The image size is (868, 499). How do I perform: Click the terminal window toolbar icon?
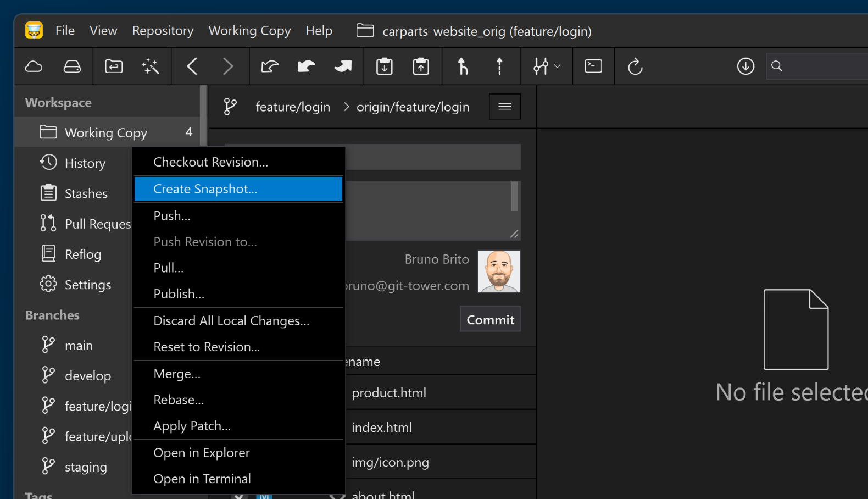593,66
